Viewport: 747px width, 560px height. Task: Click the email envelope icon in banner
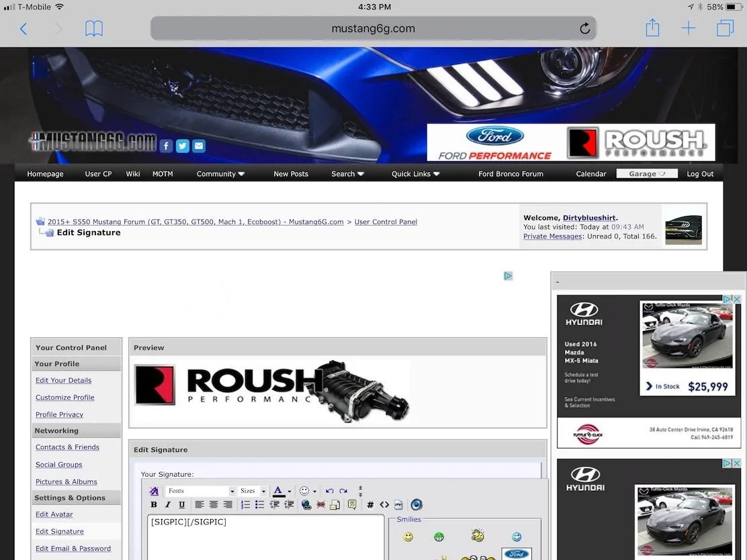click(x=199, y=146)
